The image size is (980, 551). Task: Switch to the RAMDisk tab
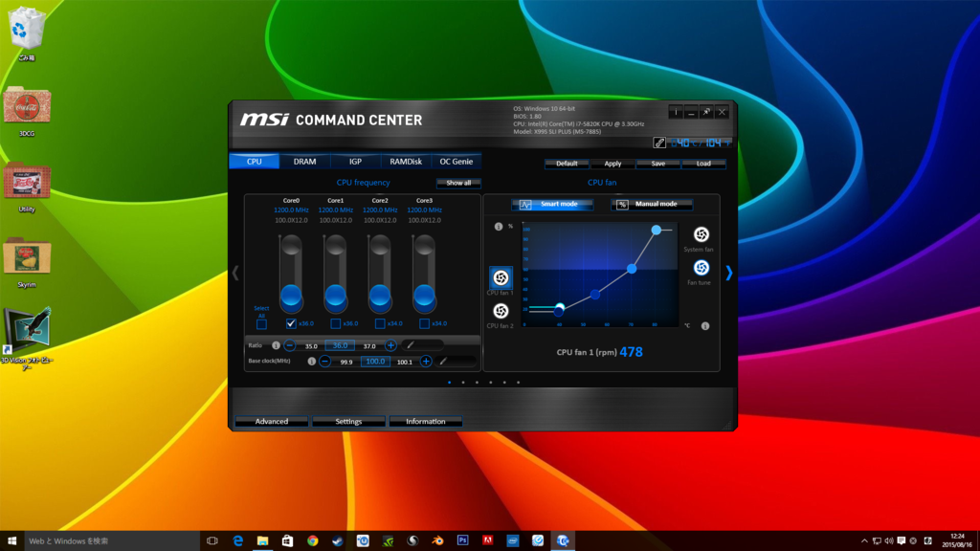[x=406, y=161]
